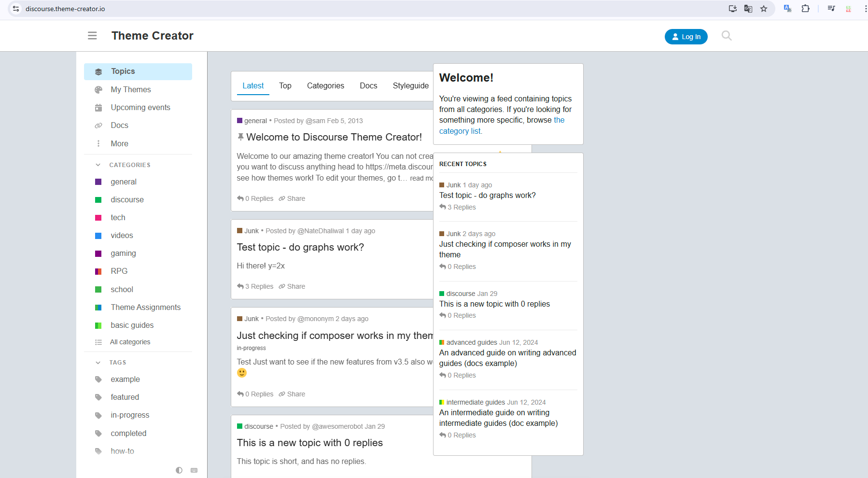Collapse the Categories sidebar section
The width and height of the screenshot is (868, 478).
pyautogui.click(x=98, y=165)
